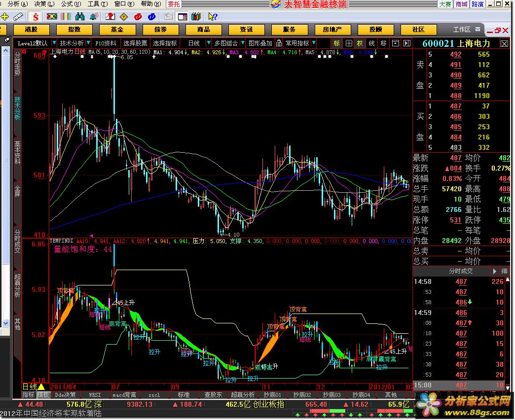Click the alarm bell alert icon
The width and height of the screenshot is (515, 420).
point(94,16)
